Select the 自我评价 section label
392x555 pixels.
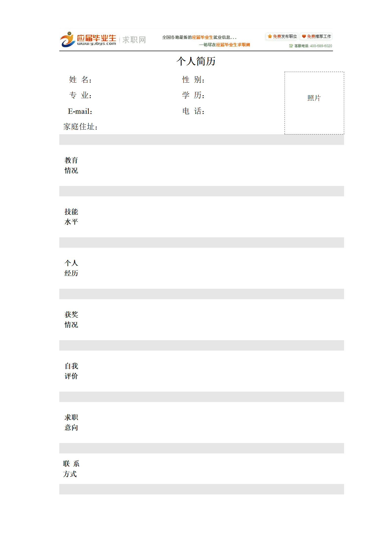tap(71, 371)
